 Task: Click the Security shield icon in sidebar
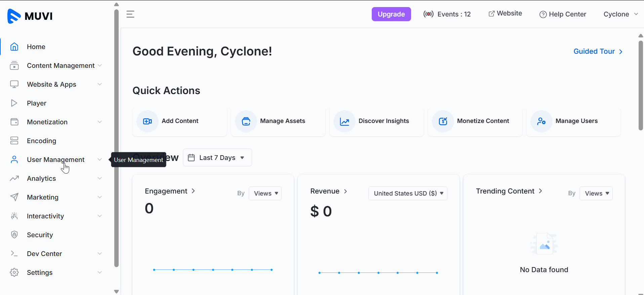(x=14, y=235)
